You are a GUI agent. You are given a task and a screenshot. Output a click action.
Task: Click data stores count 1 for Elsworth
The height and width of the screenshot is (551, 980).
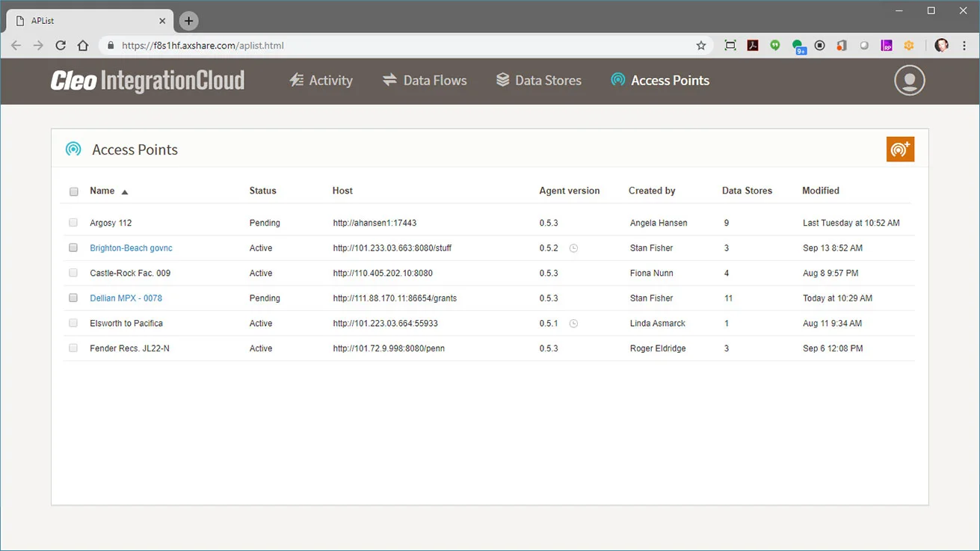tap(727, 324)
